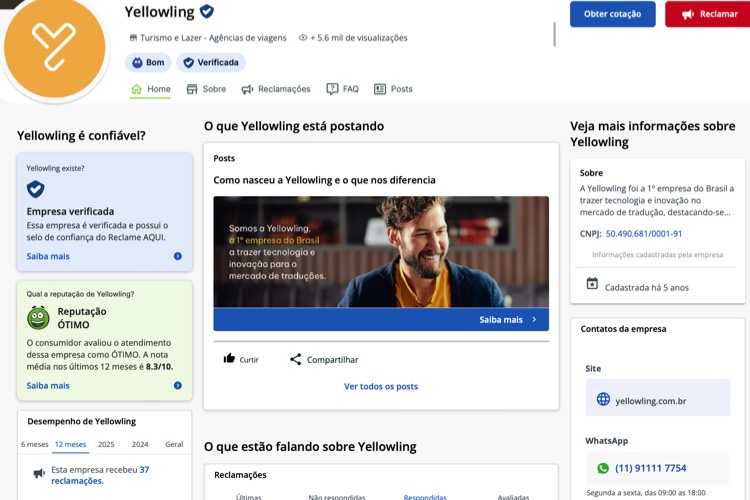Click the Reclamações megaphone icon in tabs
The height and width of the screenshot is (500, 750).
(247, 89)
